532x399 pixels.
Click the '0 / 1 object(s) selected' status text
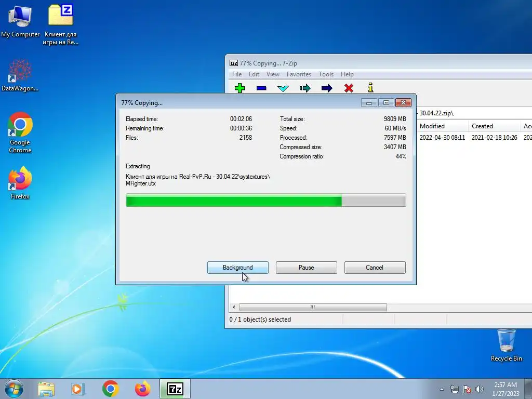pos(260,320)
